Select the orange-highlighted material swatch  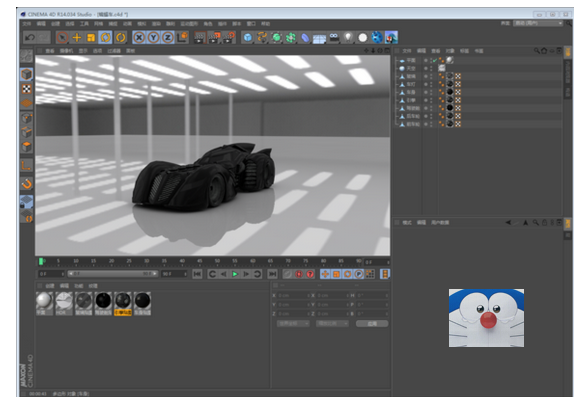click(123, 303)
